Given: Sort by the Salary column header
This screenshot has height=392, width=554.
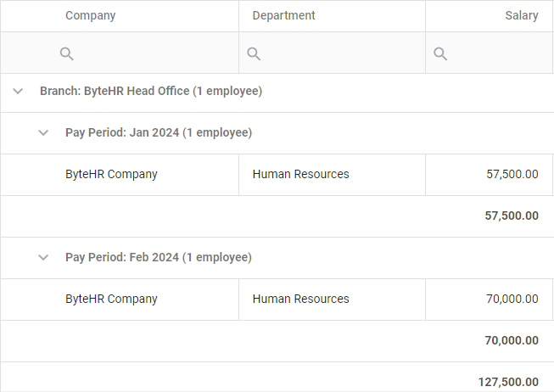Looking at the screenshot, I should click(522, 15).
